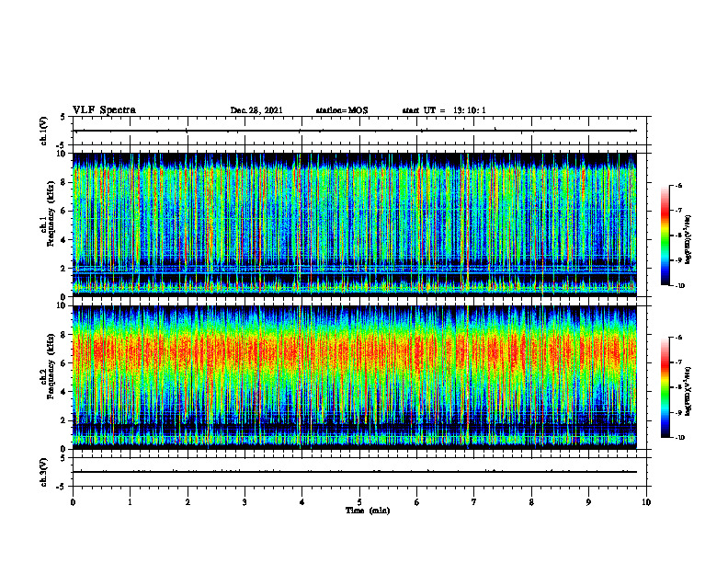Click the ch.1 frequency axis "6" tick label
Screen dimensions: 728x563
coord(63,211)
